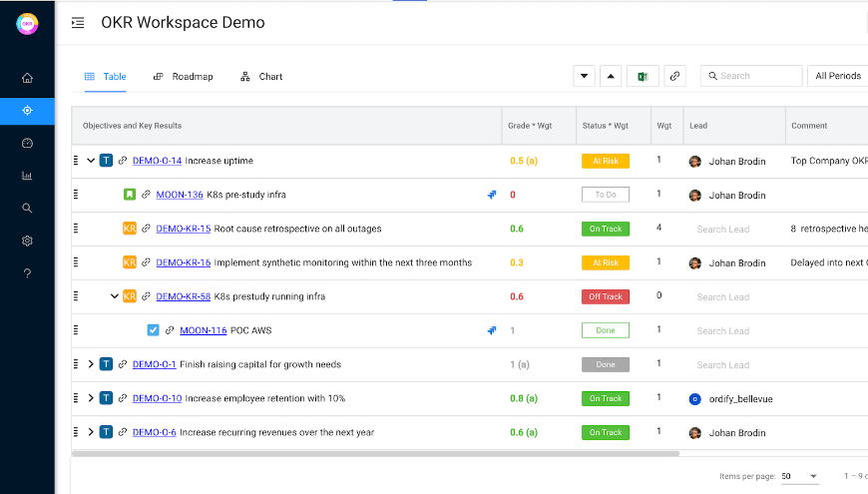Viewport: 868px width, 494px height.
Task: Open the Home icon in sidebar
Action: point(27,78)
